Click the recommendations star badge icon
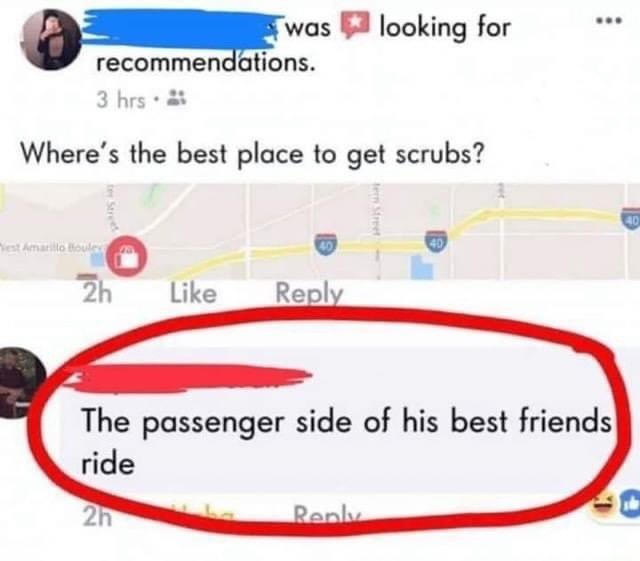The image size is (640, 561). pos(355,25)
